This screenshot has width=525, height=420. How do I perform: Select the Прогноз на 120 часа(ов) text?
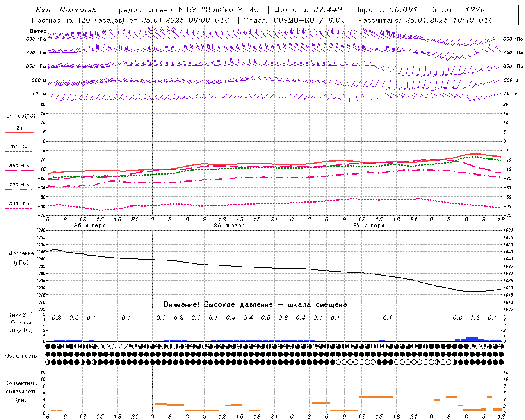tap(79, 20)
